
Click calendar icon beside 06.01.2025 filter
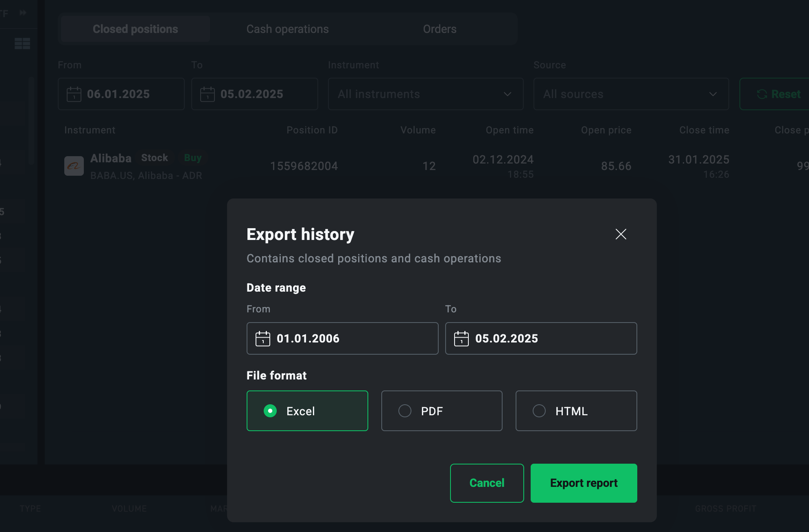(x=74, y=94)
